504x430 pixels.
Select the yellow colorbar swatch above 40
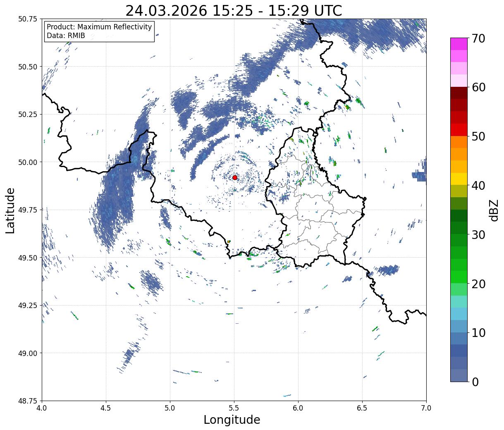click(459, 179)
